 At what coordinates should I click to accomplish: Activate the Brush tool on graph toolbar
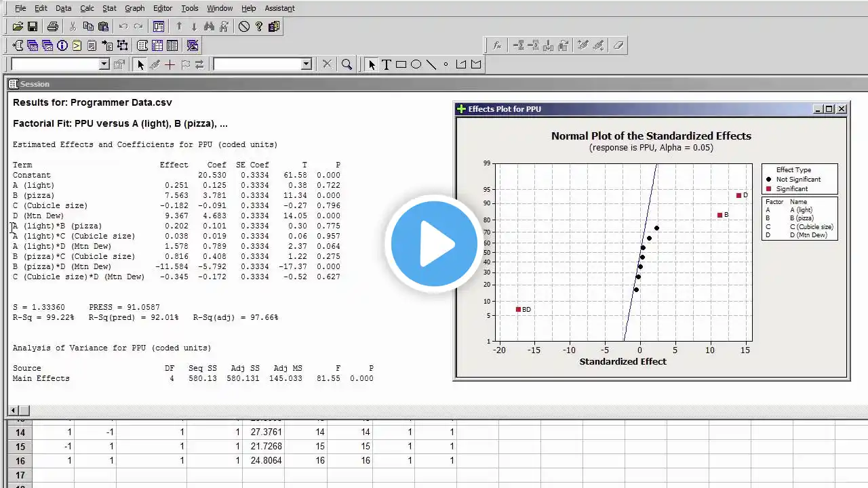[x=155, y=64]
